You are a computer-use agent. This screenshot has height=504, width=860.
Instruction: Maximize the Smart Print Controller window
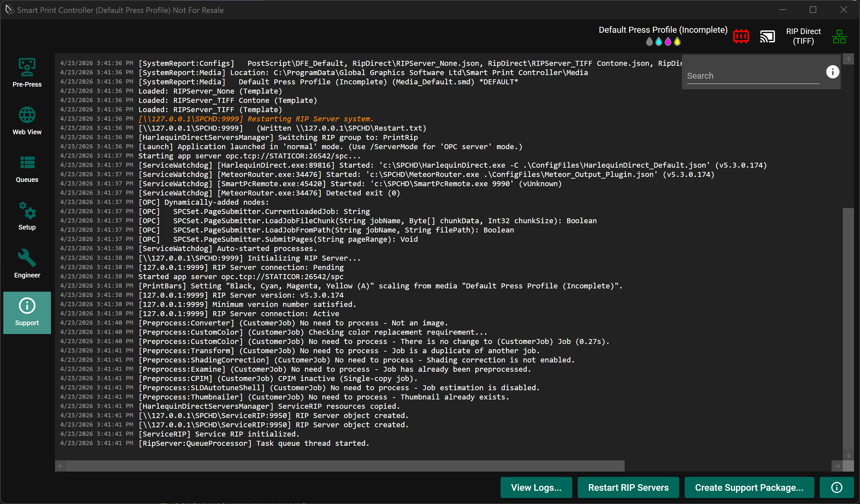point(813,10)
